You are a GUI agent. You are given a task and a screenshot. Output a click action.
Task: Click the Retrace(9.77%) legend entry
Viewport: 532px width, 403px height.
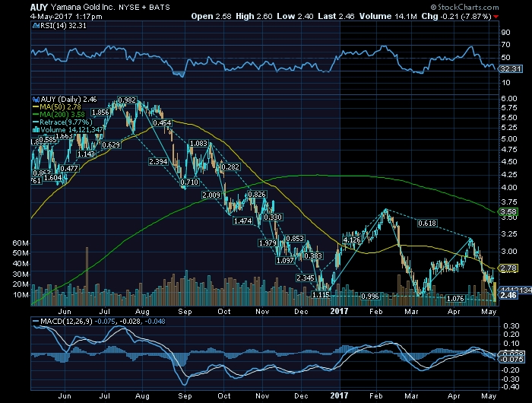pos(65,122)
